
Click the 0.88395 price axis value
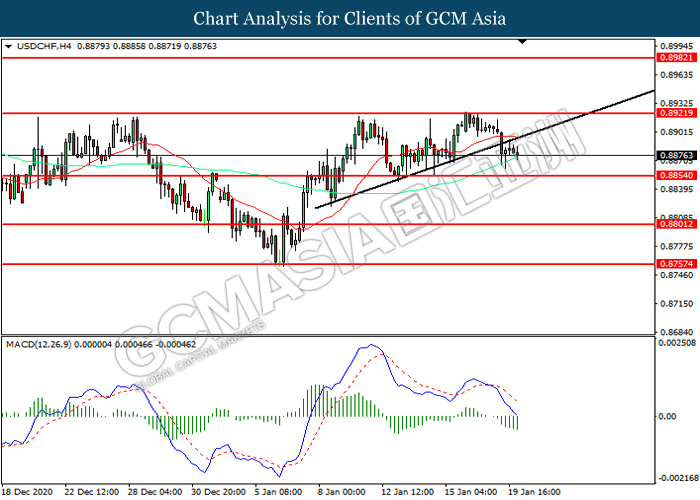click(x=677, y=189)
